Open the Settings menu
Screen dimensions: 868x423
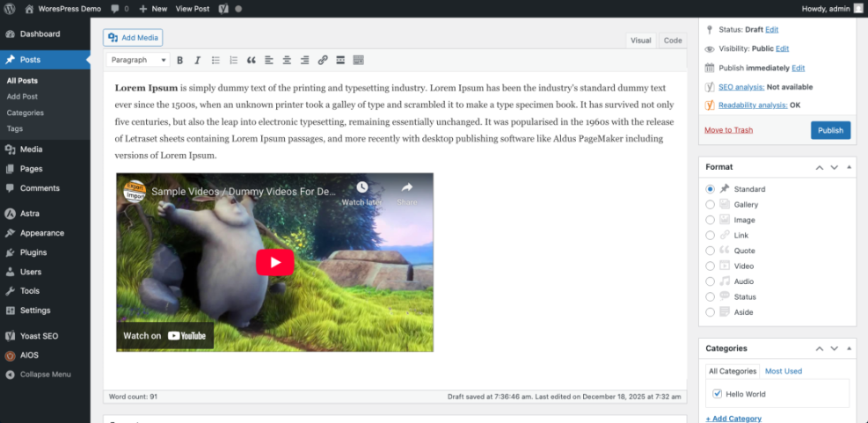point(45,310)
